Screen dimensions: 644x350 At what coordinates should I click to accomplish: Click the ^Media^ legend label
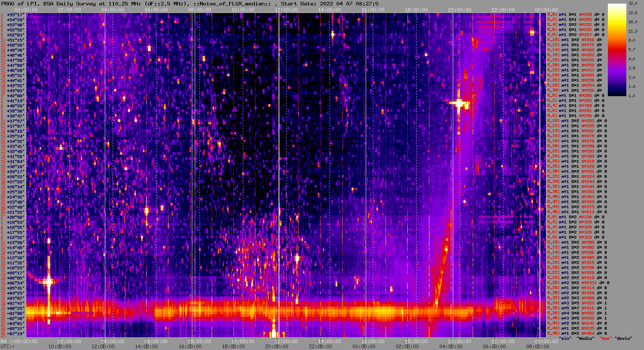tap(585, 338)
